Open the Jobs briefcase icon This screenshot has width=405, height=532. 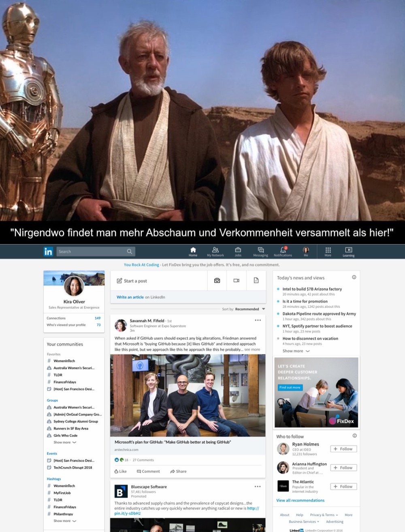point(238,250)
